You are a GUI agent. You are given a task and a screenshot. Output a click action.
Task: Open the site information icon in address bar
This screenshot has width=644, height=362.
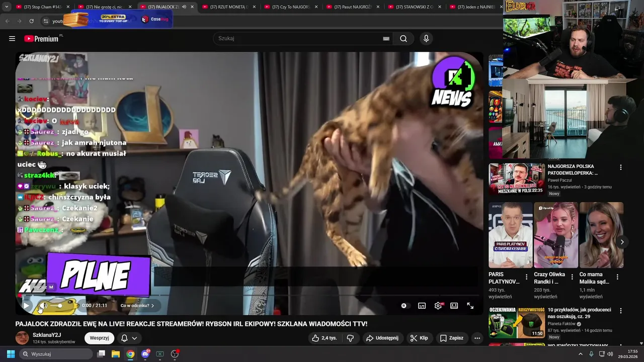click(45, 21)
